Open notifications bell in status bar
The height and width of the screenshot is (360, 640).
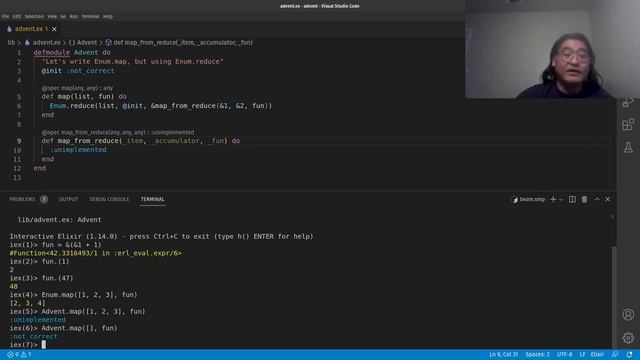pos(629,354)
